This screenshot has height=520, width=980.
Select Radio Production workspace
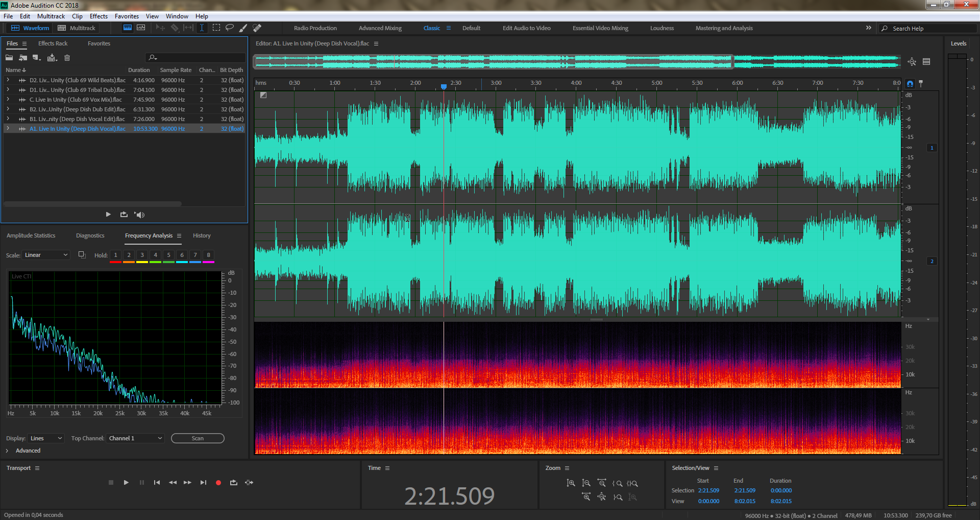[315, 28]
